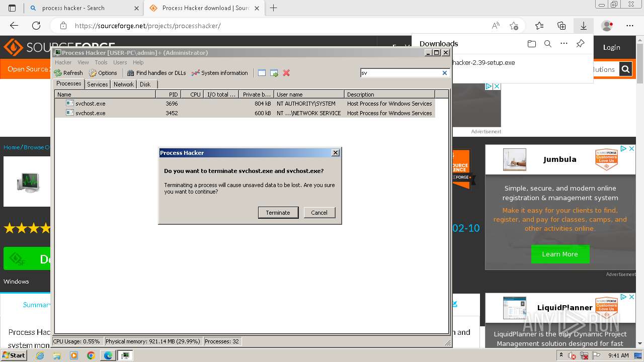Reload the SourceForge page
Screen dimensions: 644x362
pos(36,26)
